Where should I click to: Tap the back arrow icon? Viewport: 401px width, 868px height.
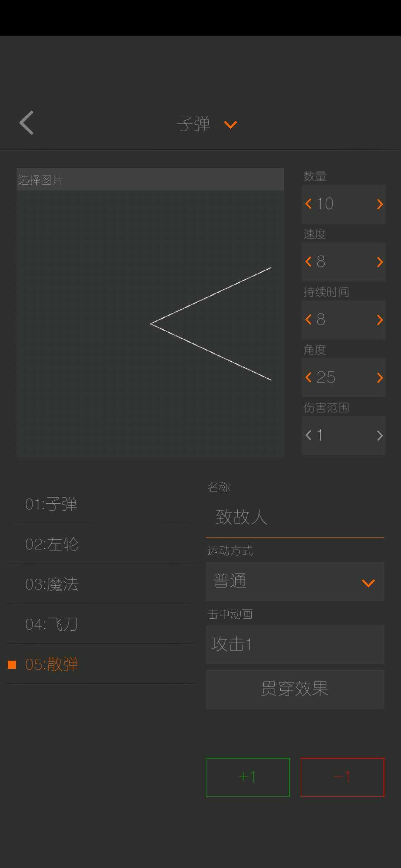[x=27, y=123]
